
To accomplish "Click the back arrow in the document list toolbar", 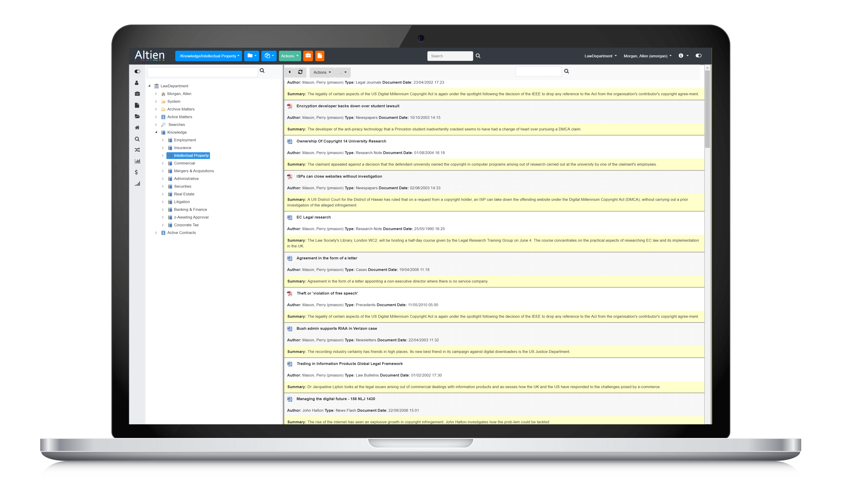I will coord(289,72).
